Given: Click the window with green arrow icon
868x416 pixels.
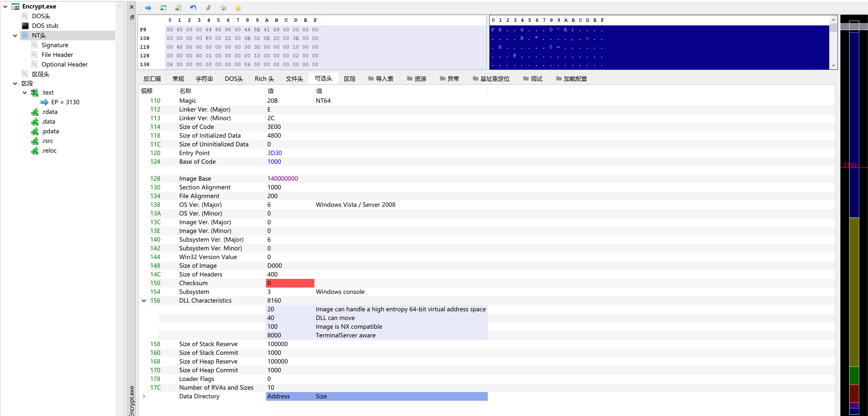Looking at the screenshot, I should (x=163, y=8).
